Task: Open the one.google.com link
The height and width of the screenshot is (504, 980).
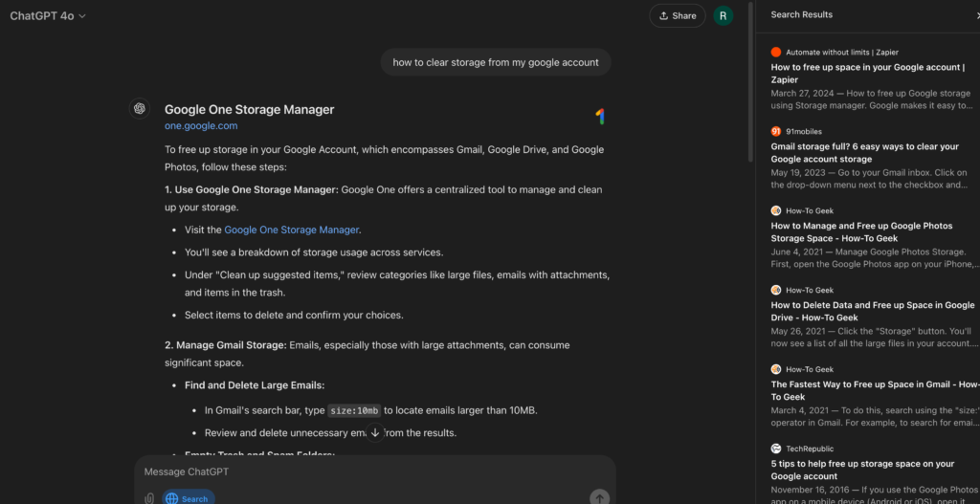Action: point(201,125)
